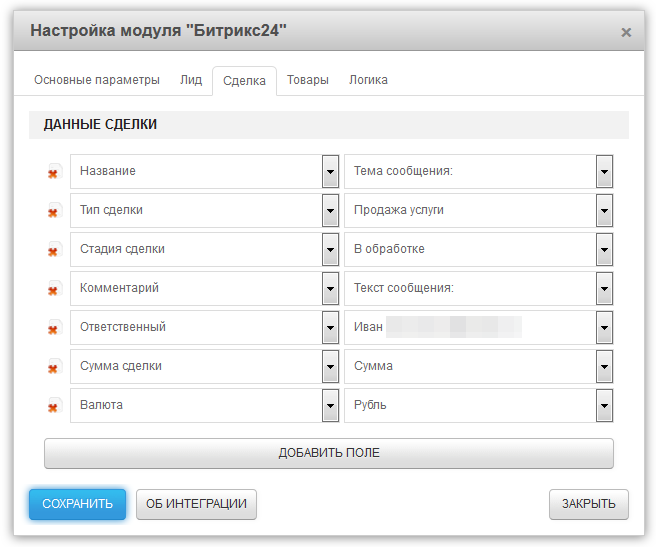
Task: Expand the Продажа услуги value dropdown
Action: pos(604,210)
